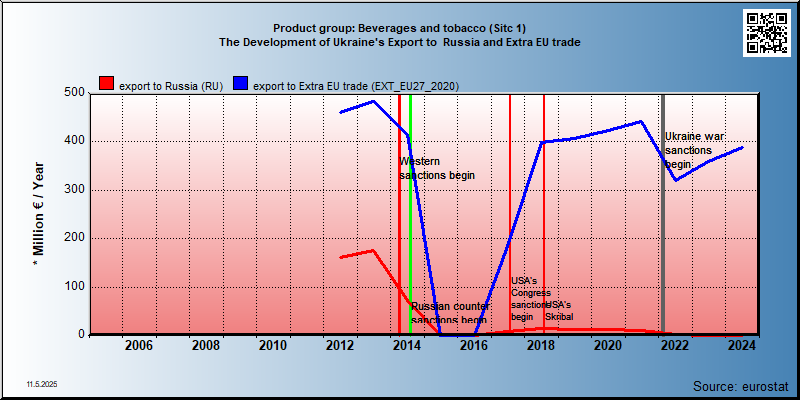Screen dimensions: 800x400
Task: Click the 'USA's Skribal' annotation
Action: 559,311
